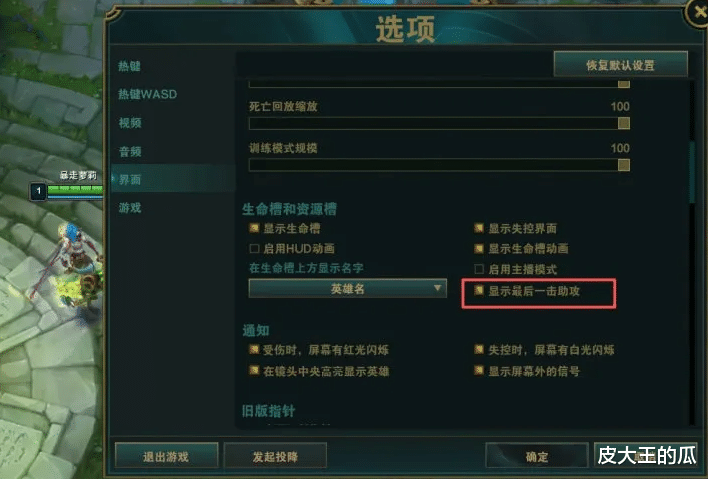Click the champion level 1 badge icon
708x479 pixels.
38,191
